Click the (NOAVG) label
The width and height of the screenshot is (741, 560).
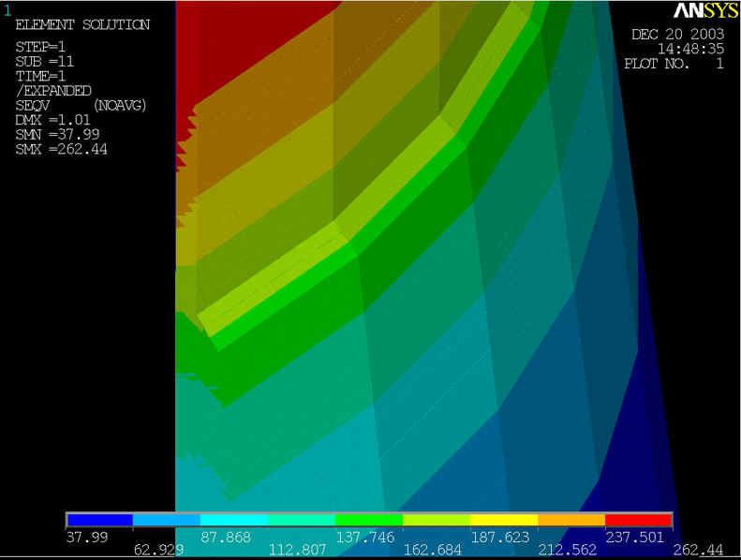120,106
